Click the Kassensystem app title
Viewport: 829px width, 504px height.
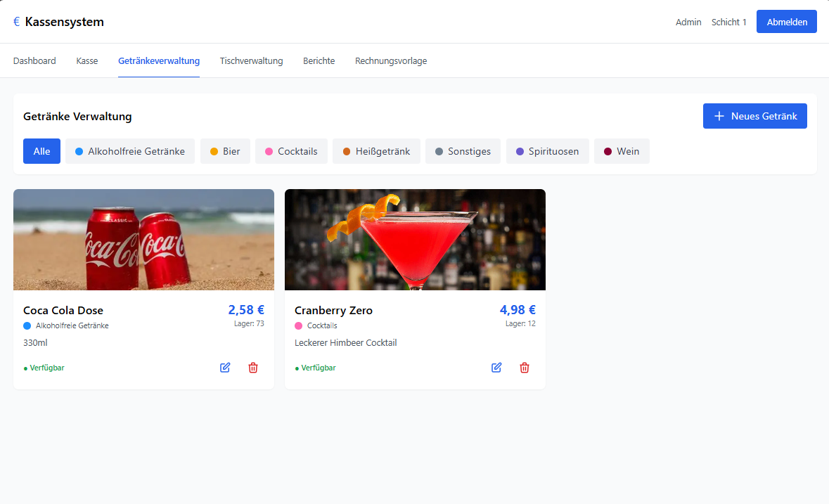coord(65,22)
